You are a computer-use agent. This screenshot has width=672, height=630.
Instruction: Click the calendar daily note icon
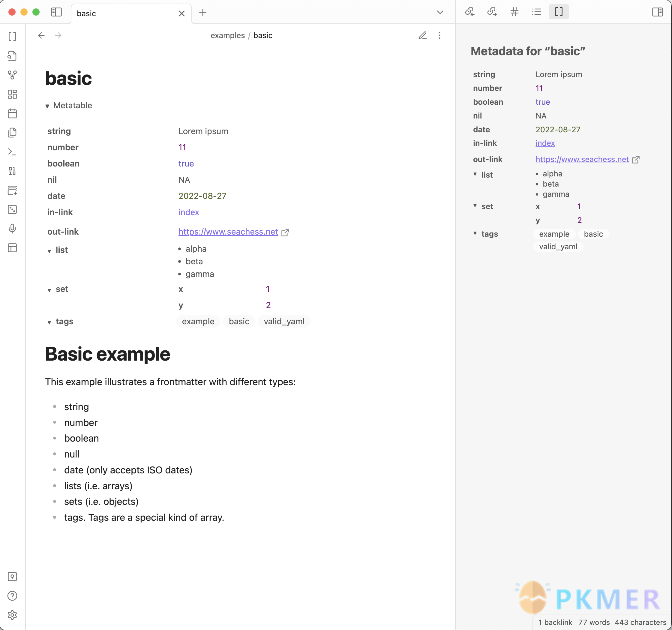pos(12,113)
